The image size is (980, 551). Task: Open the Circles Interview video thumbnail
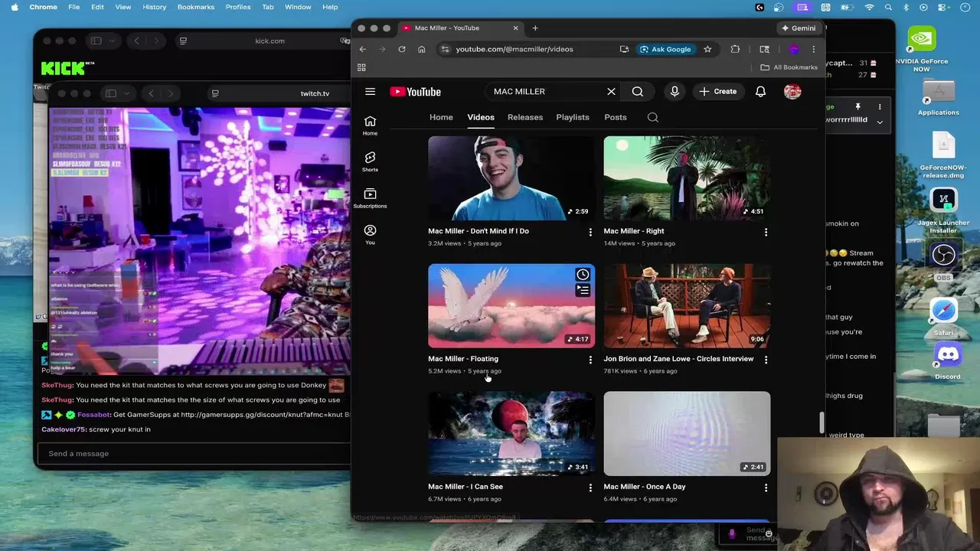coord(687,306)
